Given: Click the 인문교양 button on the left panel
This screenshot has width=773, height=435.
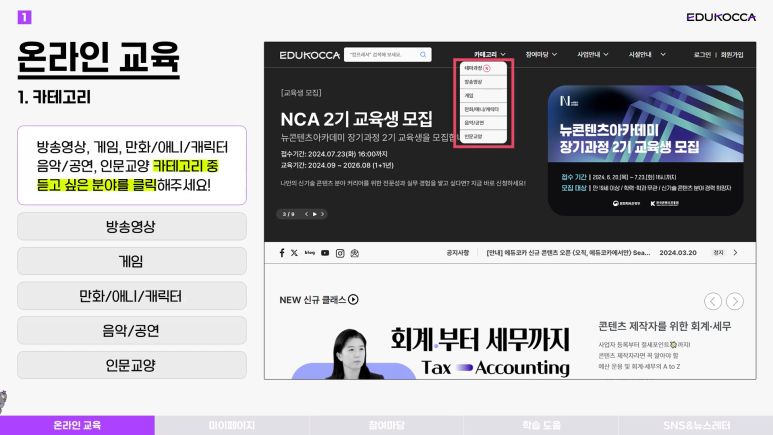Looking at the screenshot, I should click(x=132, y=365).
